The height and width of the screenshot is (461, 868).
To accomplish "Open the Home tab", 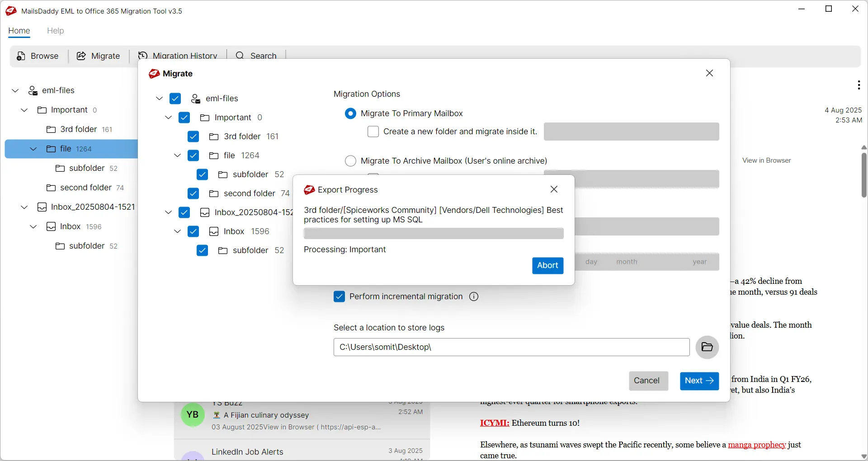I will pyautogui.click(x=19, y=31).
